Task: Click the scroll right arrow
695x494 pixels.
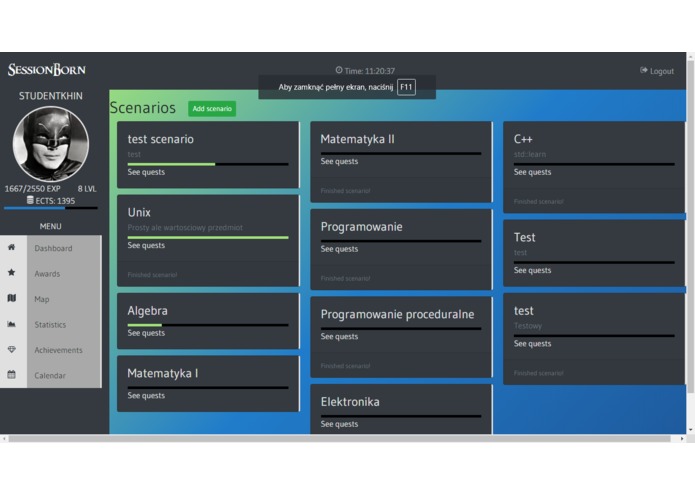Action: pos(682,439)
